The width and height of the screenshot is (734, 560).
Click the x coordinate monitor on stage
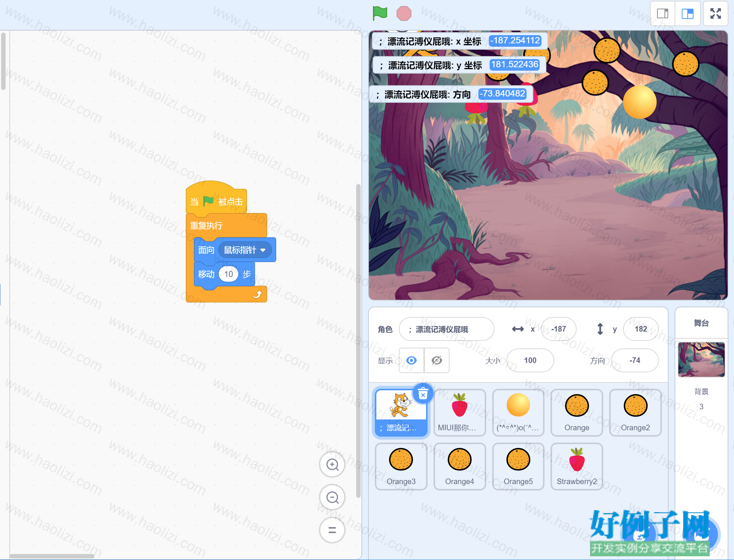pos(460,41)
